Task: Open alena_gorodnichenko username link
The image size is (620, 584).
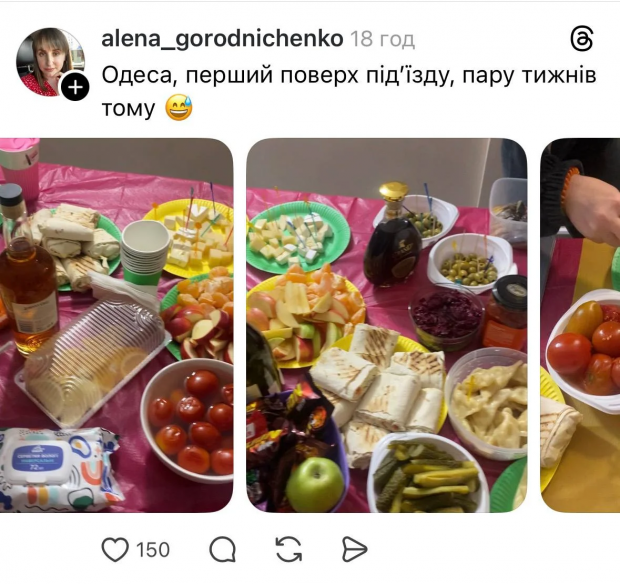Action: 222,39
